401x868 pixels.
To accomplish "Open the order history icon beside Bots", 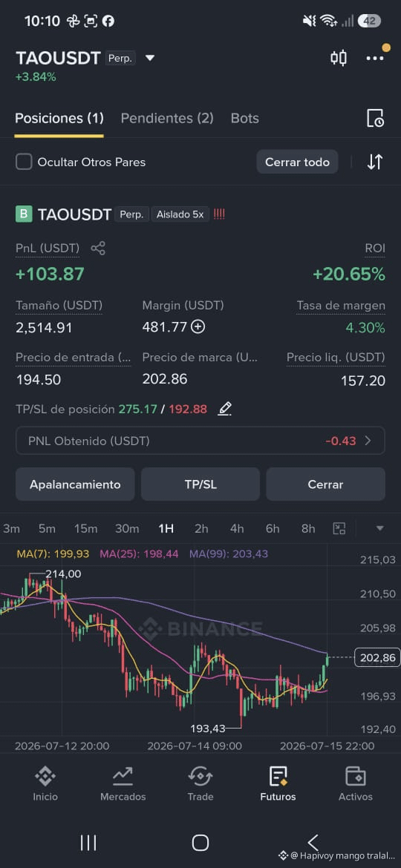I will tap(375, 118).
